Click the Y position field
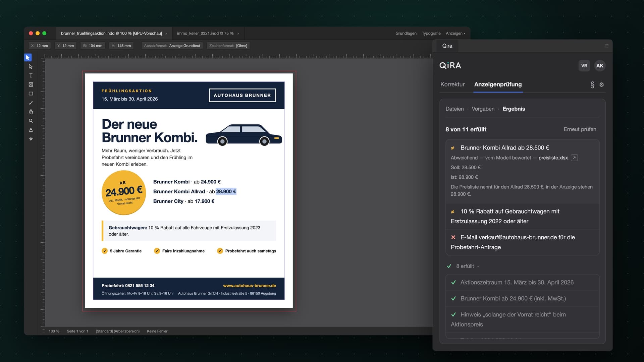This screenshot has height=362, width=644. [65, 46]
